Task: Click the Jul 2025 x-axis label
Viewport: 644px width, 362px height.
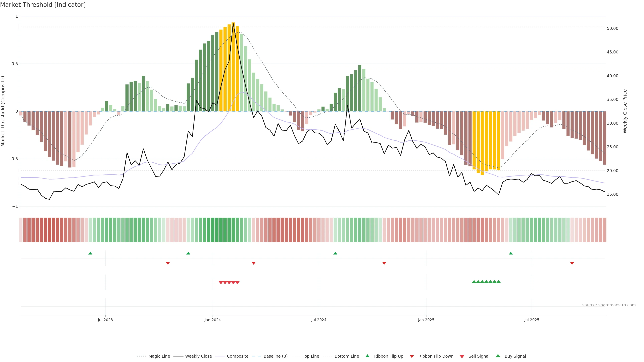Action: [x=531, y=320]
